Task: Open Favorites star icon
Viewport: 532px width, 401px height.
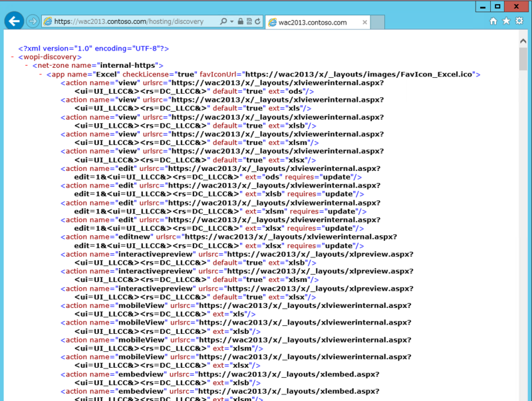Action: click(506, 21)
